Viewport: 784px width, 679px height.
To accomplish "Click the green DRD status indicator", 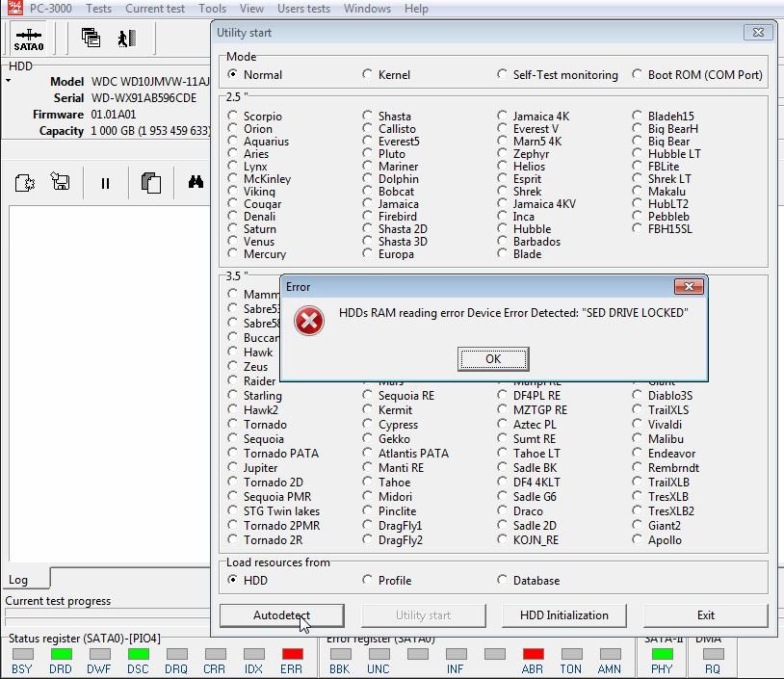I will 61,654.
